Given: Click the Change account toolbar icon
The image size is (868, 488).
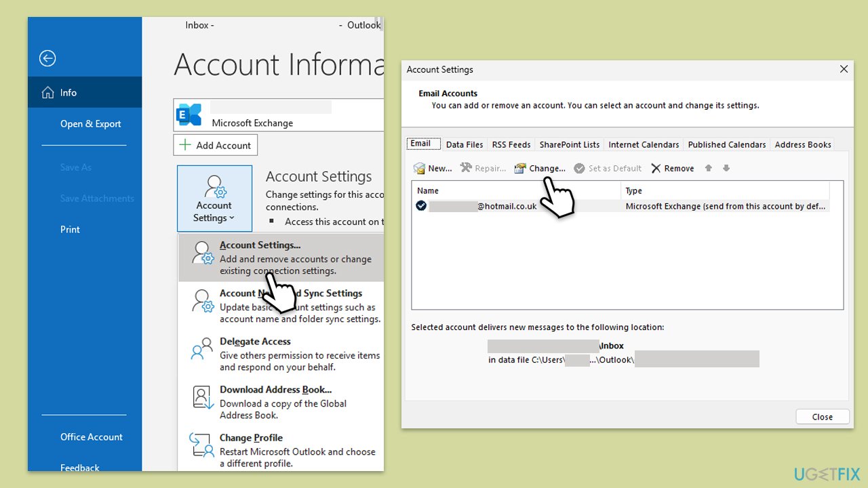Looking at the screenshot, I should tap(520, 168).
